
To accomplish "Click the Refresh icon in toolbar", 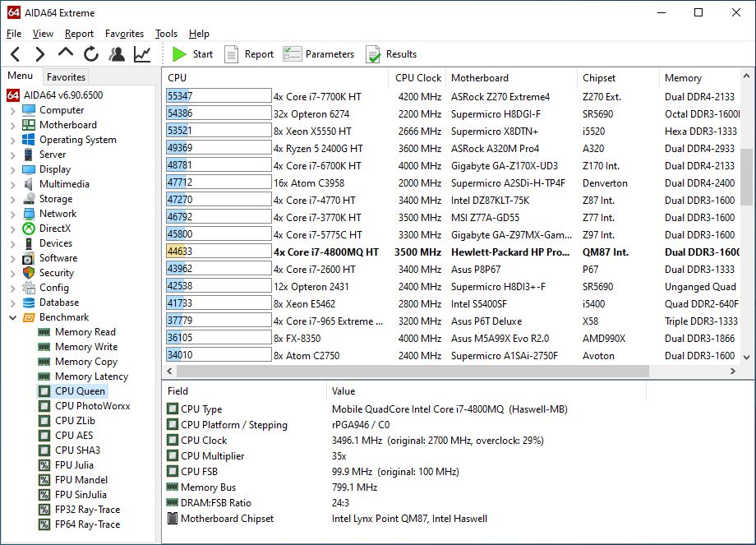I will [x=91, y=54].
